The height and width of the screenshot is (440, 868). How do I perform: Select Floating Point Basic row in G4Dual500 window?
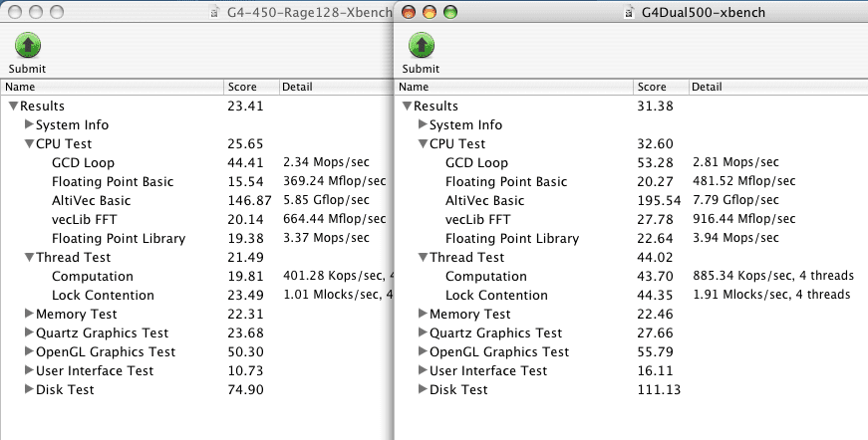[632, 181]
